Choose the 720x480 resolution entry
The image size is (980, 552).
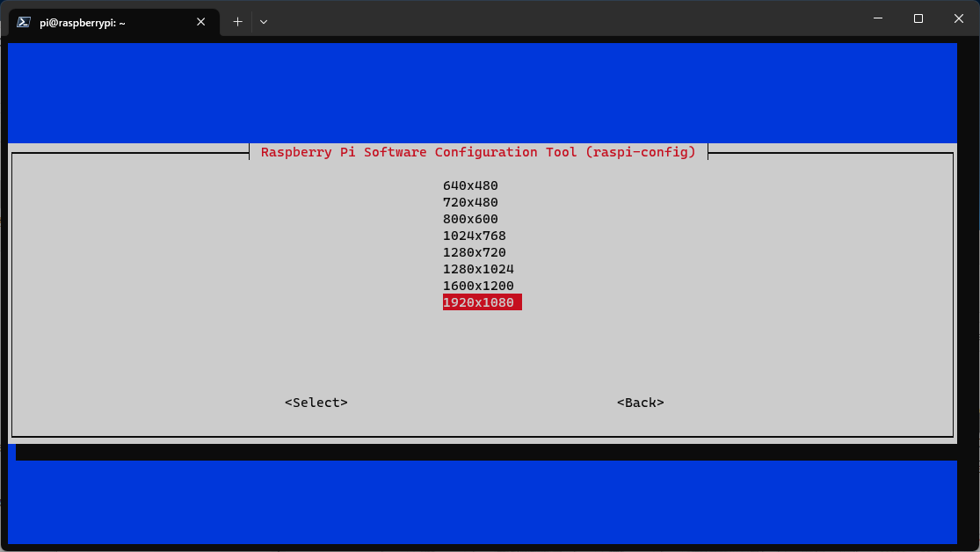click(x=470, y=202)
